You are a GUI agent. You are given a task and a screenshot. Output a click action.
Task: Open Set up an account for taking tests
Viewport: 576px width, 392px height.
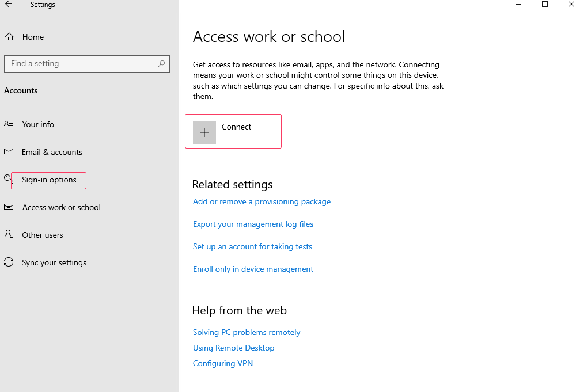point(252,246)
